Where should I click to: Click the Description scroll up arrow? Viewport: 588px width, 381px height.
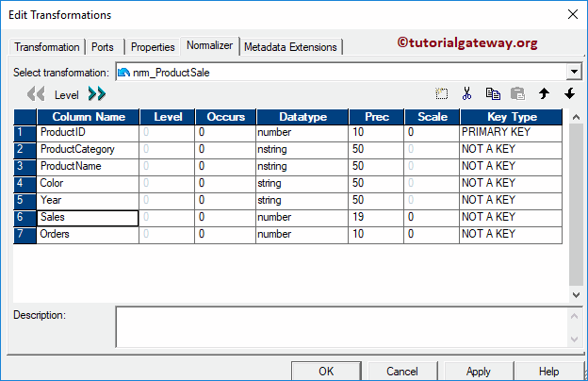(574, 316)
